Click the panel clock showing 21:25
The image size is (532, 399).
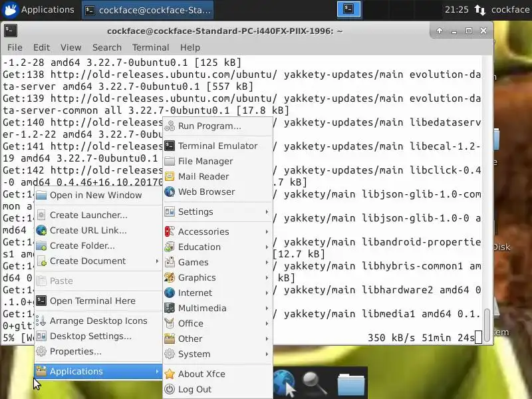click(x=456, y=9)
